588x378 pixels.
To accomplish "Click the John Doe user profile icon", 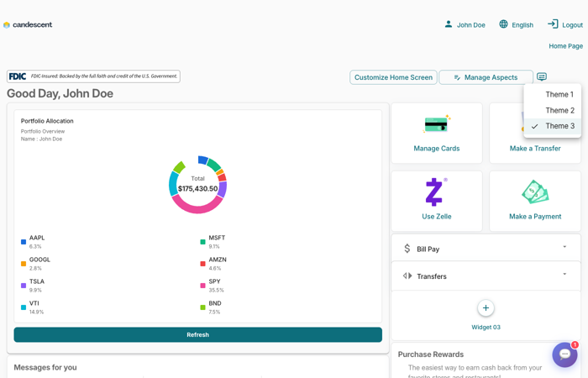I will point(449,24).
